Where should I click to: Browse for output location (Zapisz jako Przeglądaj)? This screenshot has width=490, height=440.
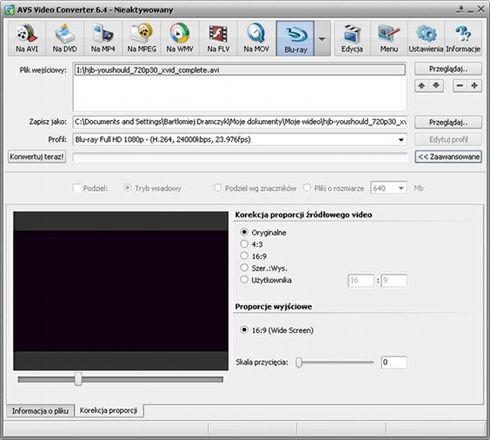click(x=448, y=122)
